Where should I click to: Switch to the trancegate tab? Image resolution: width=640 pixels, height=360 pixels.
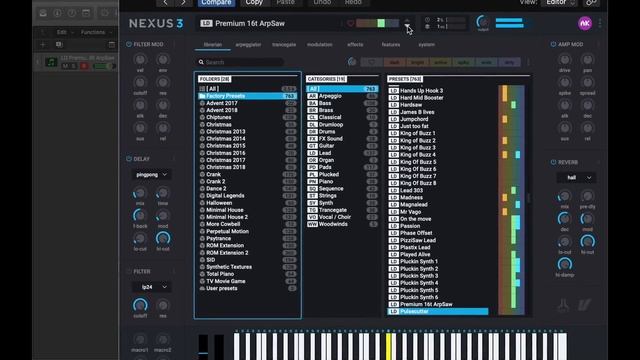click(x=284, y=44)
